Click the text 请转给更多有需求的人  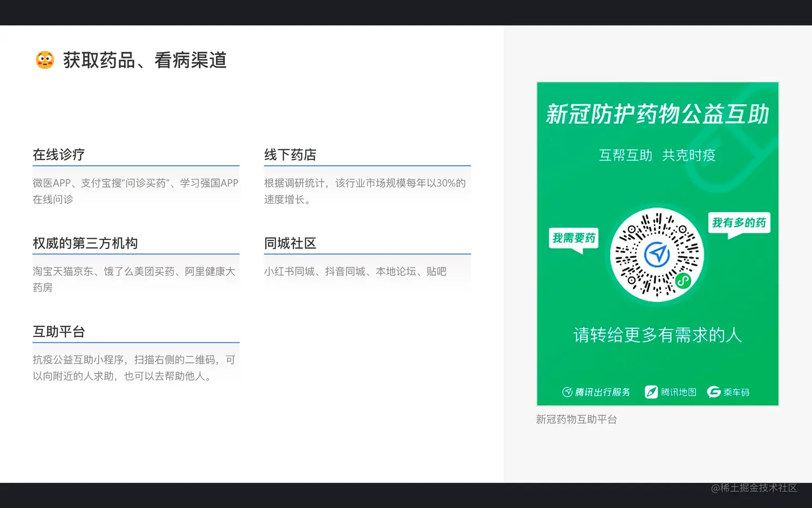657,335
